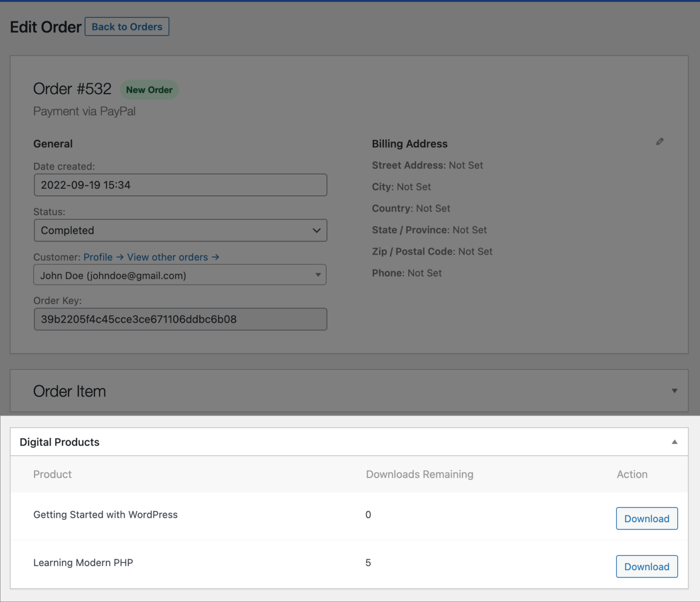700x602 pixels.
Task: Download Learning Modern PHP
Action: coord(647,567)
